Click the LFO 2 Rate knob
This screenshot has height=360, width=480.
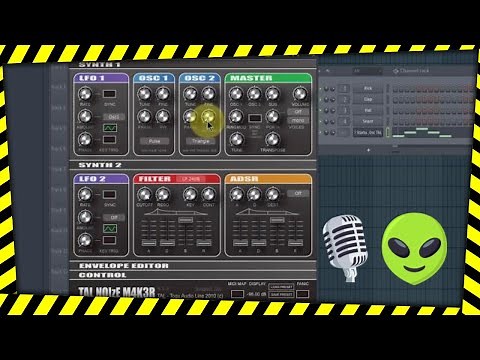[85, 195]
